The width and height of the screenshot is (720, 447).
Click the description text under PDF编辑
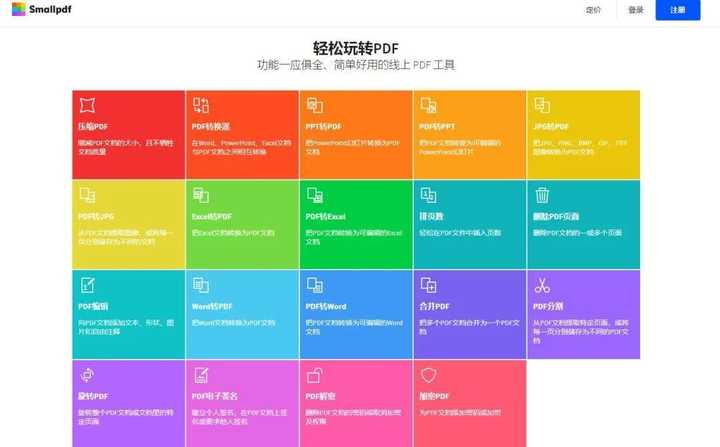[126, 327]
